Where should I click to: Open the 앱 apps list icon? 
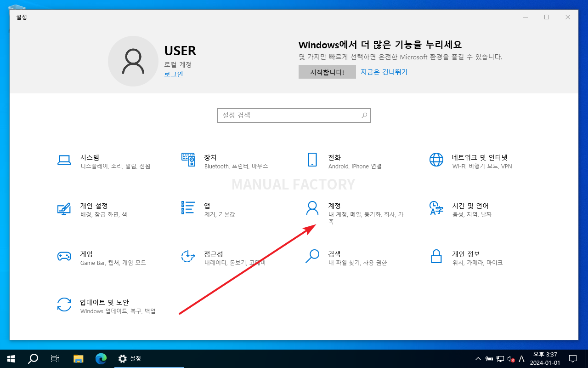[188, 208]
